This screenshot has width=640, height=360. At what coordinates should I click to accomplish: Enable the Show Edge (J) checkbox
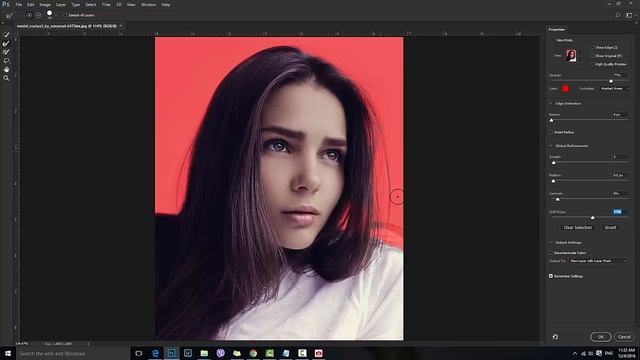[x=592, y=47]
